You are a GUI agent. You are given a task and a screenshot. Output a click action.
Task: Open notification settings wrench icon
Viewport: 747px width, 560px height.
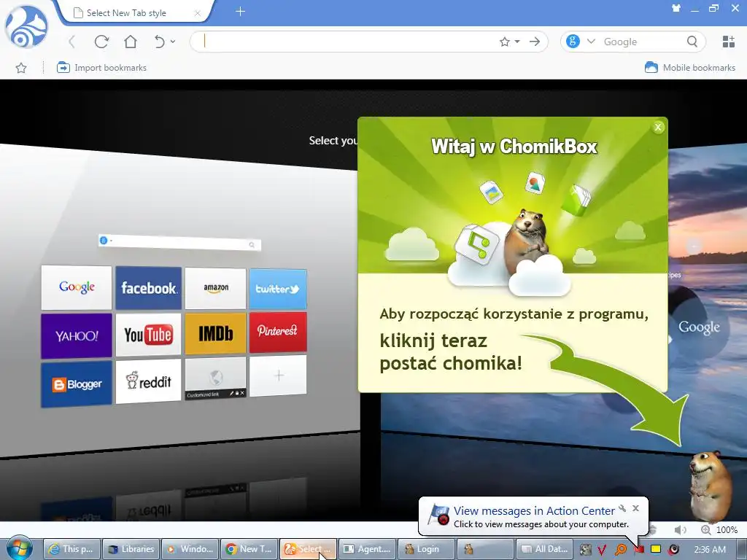point(622,508)
